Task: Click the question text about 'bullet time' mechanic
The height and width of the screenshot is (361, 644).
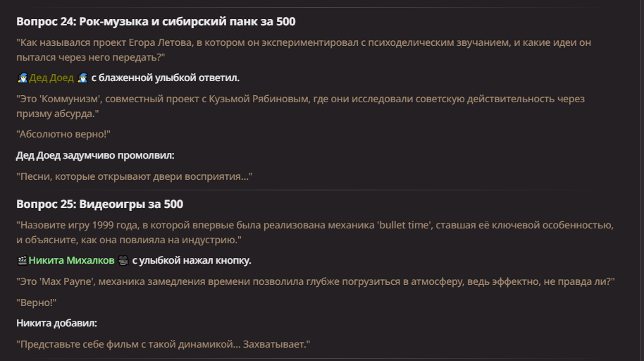Action: [315, 232]
